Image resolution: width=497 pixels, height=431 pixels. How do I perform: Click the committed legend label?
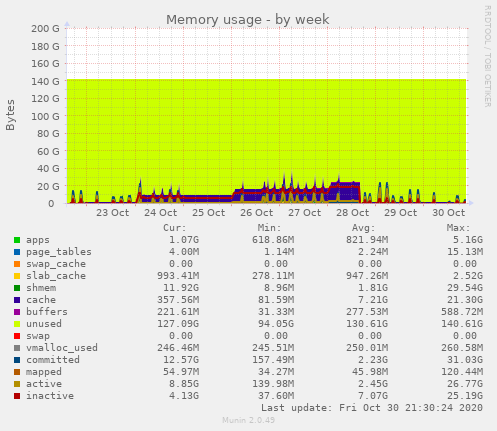click(x=53, y=360)
